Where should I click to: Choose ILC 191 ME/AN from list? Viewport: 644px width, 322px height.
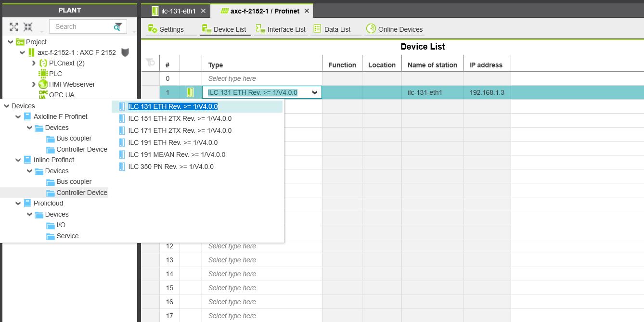177,155
